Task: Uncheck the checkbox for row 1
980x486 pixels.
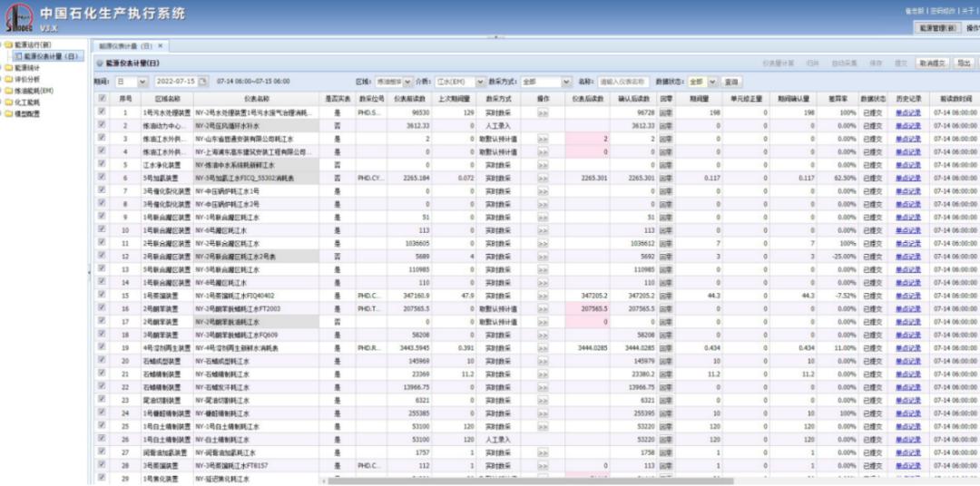Action: pyautogui.click(x=102, y=112)
